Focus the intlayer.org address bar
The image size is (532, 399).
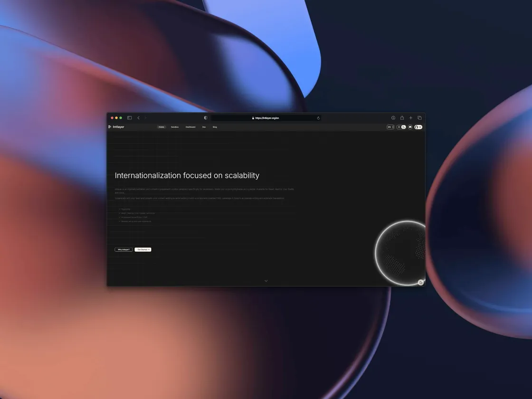click(266, 118)
